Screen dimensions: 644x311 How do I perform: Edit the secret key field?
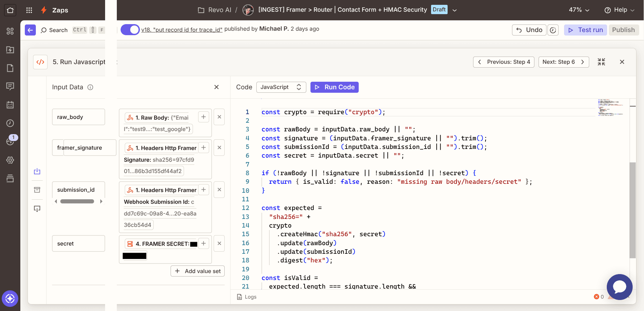(x=79, y=243)
